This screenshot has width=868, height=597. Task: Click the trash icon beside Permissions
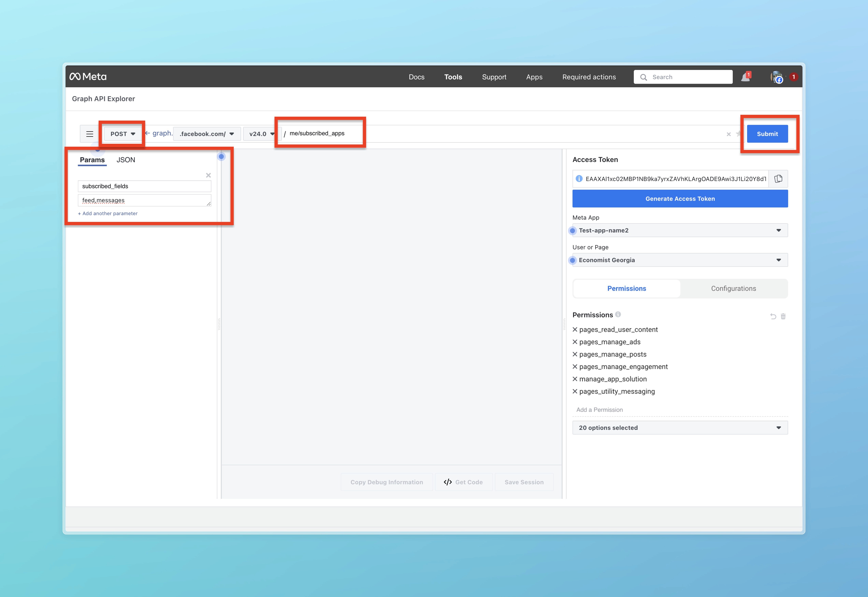tap(783, 316)
